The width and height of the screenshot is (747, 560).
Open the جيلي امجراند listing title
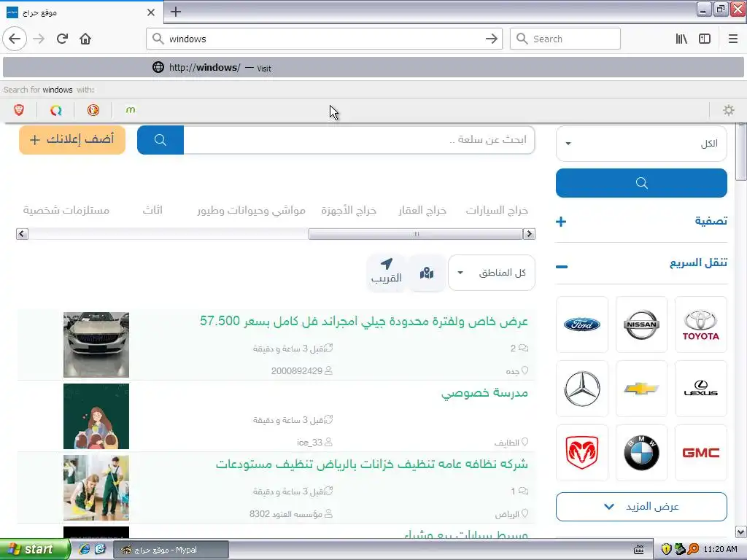pyautogui.click(x=364, y=322)
